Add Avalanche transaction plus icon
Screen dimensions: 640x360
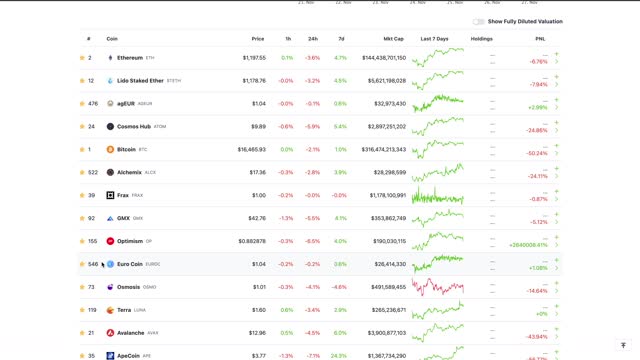click(556, 329)
